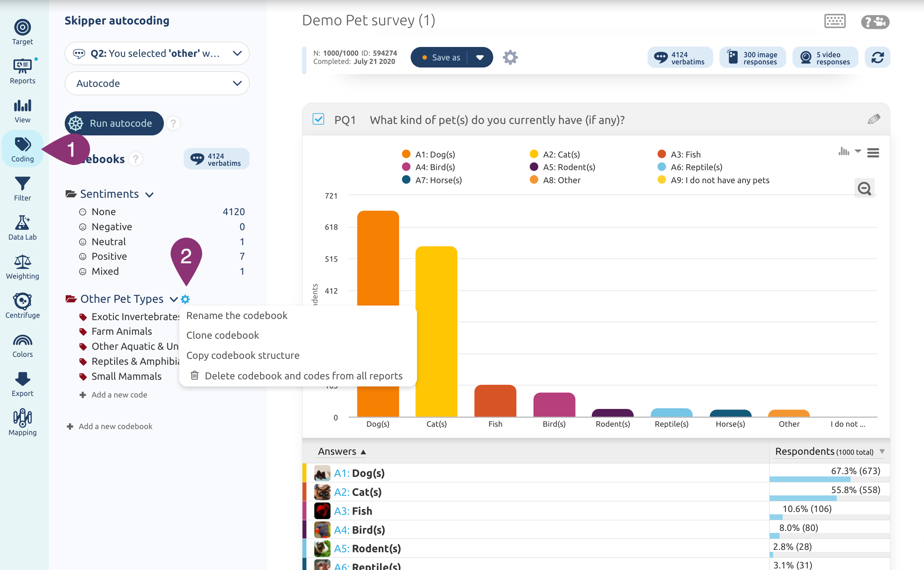This screenshot has height=570, width=924.
Task: Click the Fish answer thumbnail
Action: coord(322,511)
